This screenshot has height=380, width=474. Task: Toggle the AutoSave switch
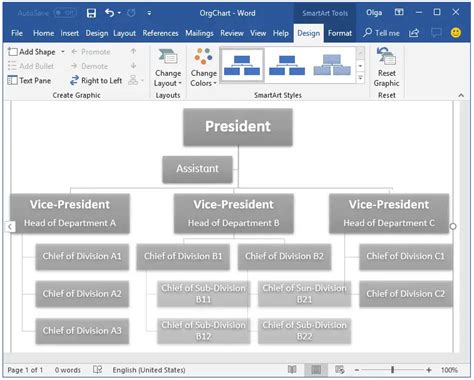pos(65,13)
